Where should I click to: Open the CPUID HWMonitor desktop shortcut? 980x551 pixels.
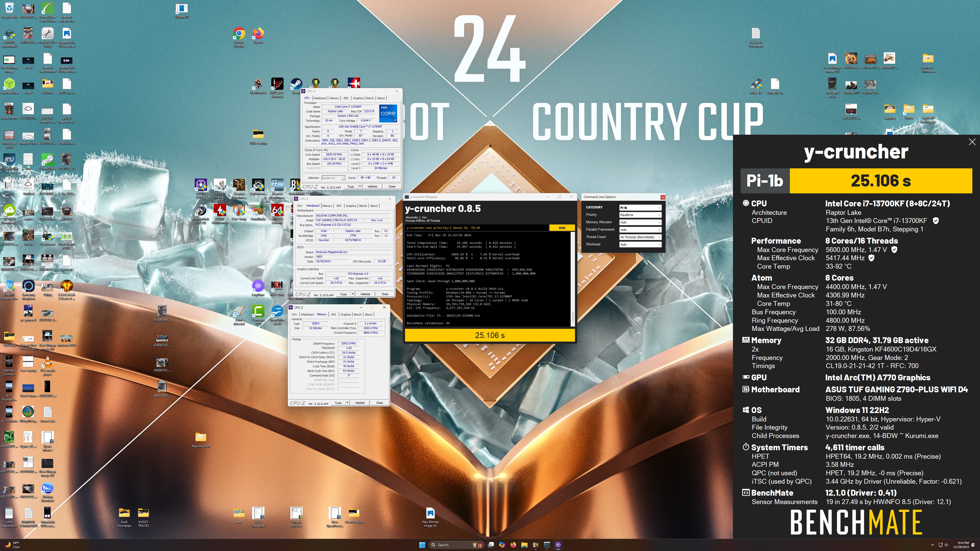click(219, 214)
